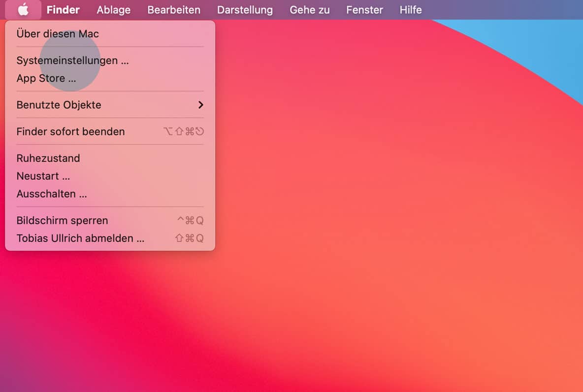Select Über diesen Mac

[110, 33]
